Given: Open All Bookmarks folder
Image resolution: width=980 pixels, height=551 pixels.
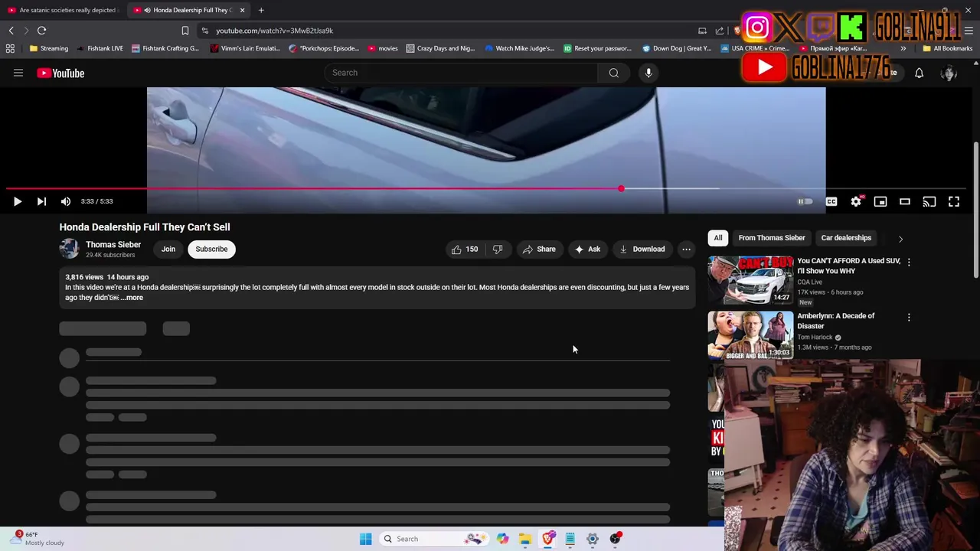Looking at the screenshot, I should [947, 48].
